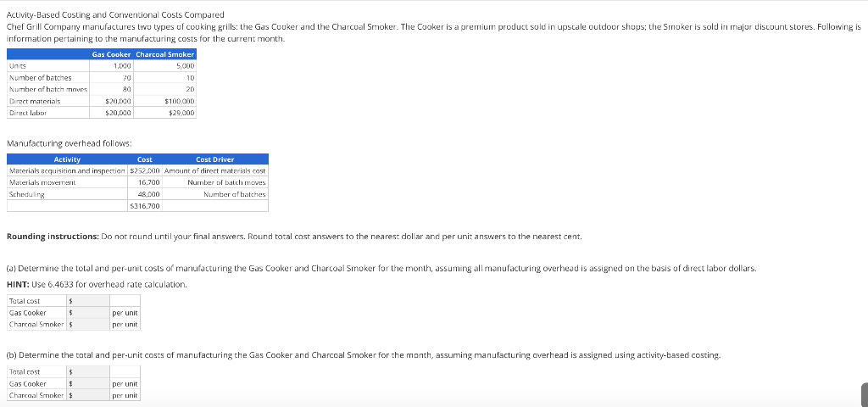This screenshot has height=407, width=868.
Task: Click the '20' batch moves cell
Action: (x=164, y=89)
